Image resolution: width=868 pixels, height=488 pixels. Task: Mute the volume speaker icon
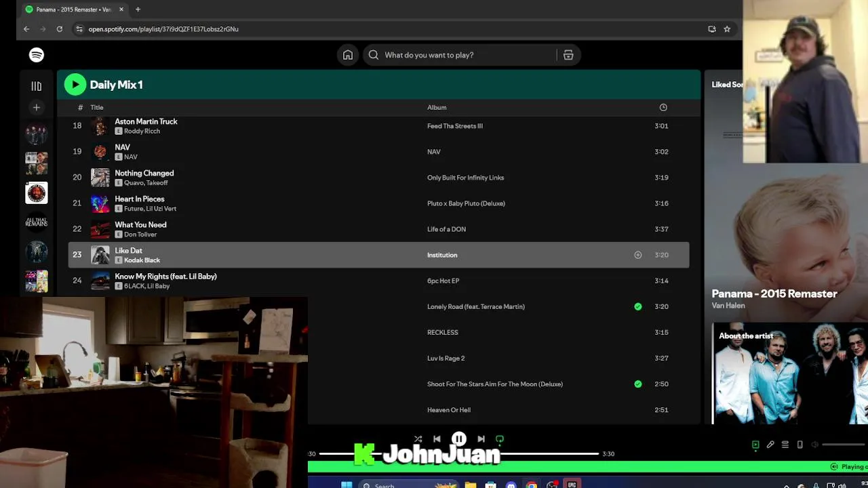(x=815, y=445)
